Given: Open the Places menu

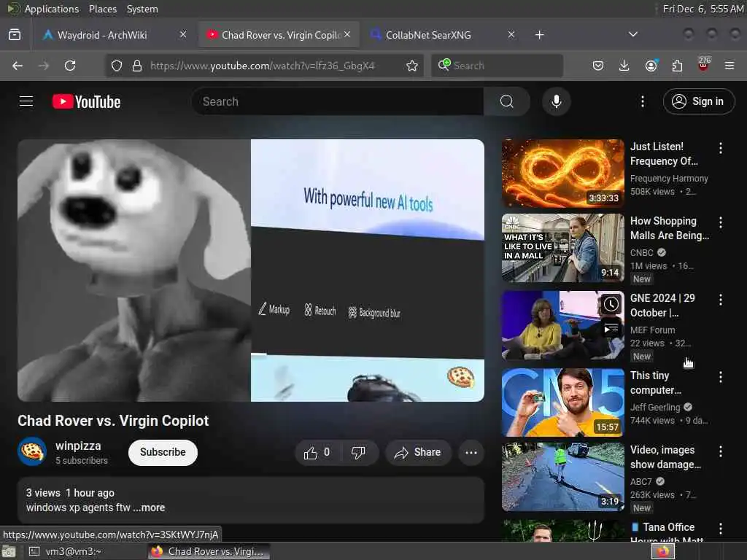Looking at the screenshot, I should (x=103, y=9).
